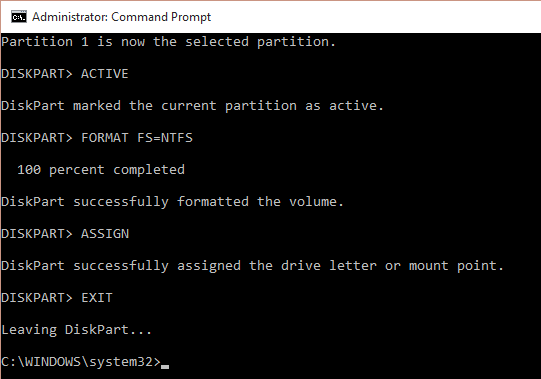Screen dimensions: 541x379
Task: Click the ACTIVE command word
Action: click(105, 74)
